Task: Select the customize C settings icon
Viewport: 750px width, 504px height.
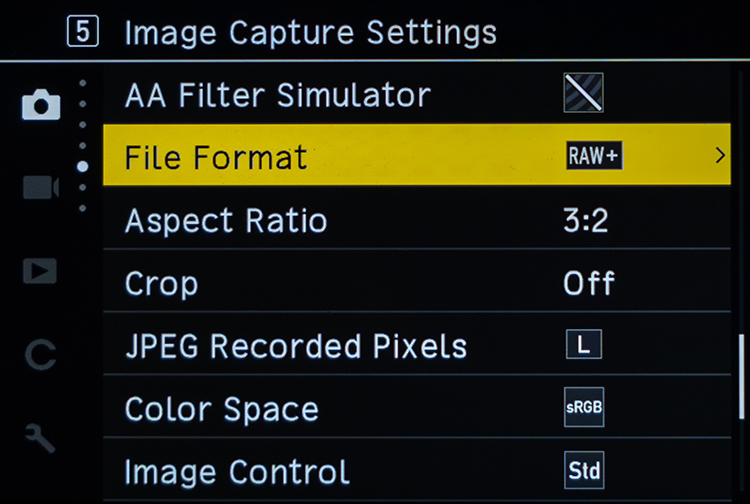Action: tap(41, 354)
